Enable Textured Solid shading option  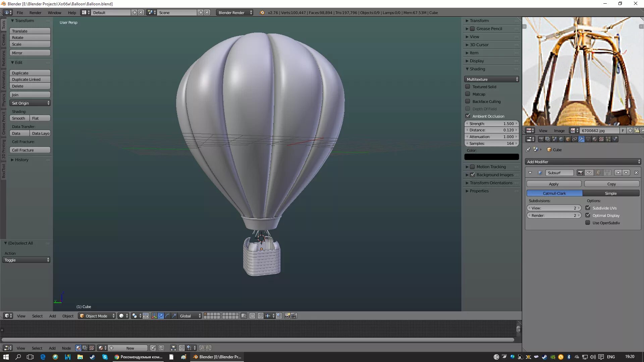coord(468,86)
